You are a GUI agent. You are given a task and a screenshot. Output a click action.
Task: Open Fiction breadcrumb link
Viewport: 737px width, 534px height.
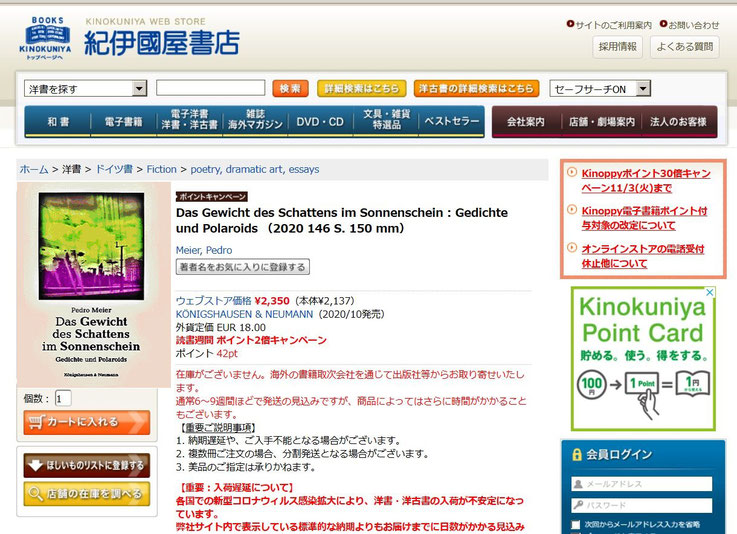coord(162,169)
